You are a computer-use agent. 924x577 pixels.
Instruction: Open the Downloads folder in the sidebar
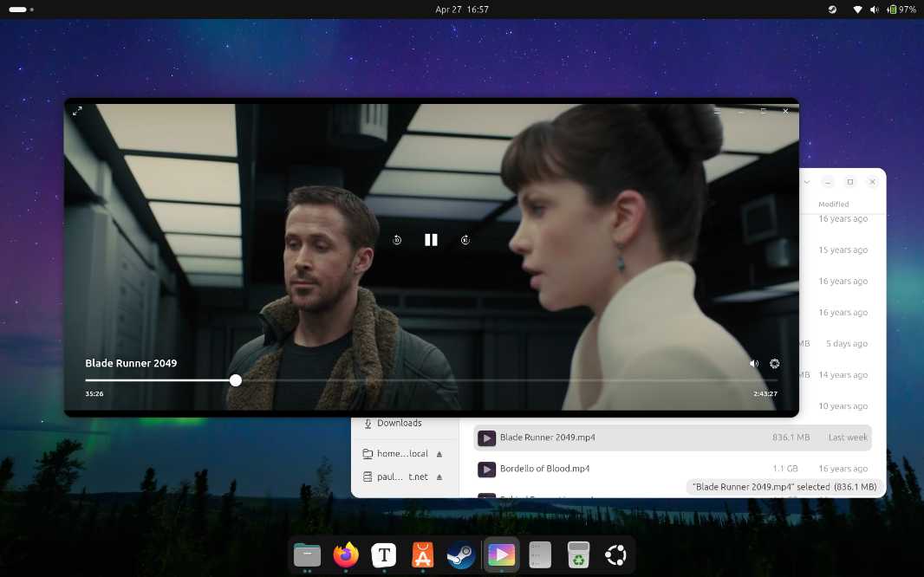399,423
